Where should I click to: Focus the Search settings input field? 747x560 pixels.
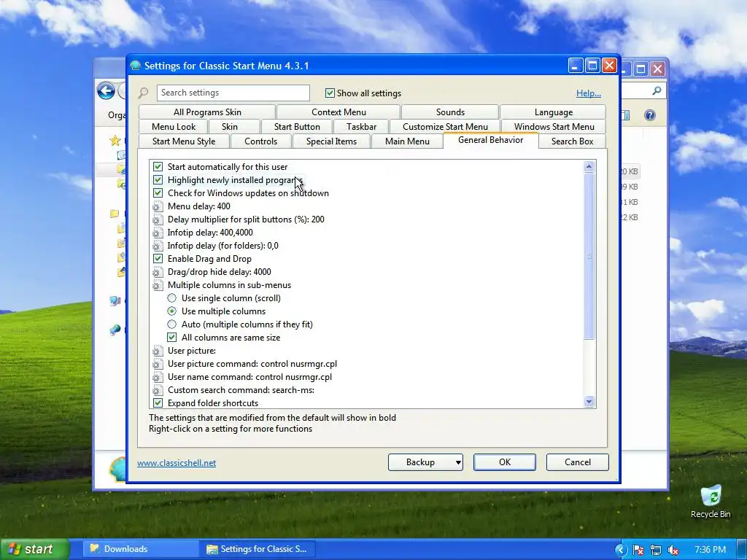233,93
